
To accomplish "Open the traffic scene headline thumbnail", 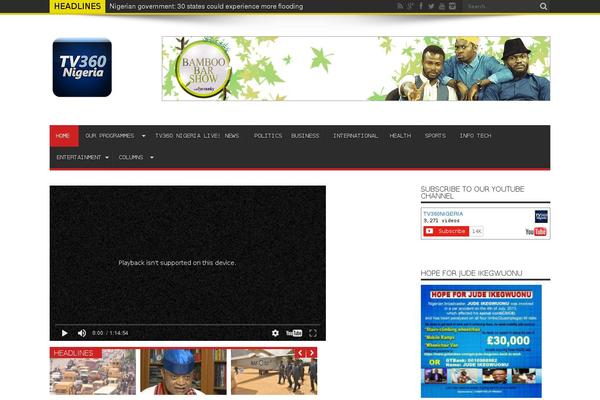I will coord(93,371).
